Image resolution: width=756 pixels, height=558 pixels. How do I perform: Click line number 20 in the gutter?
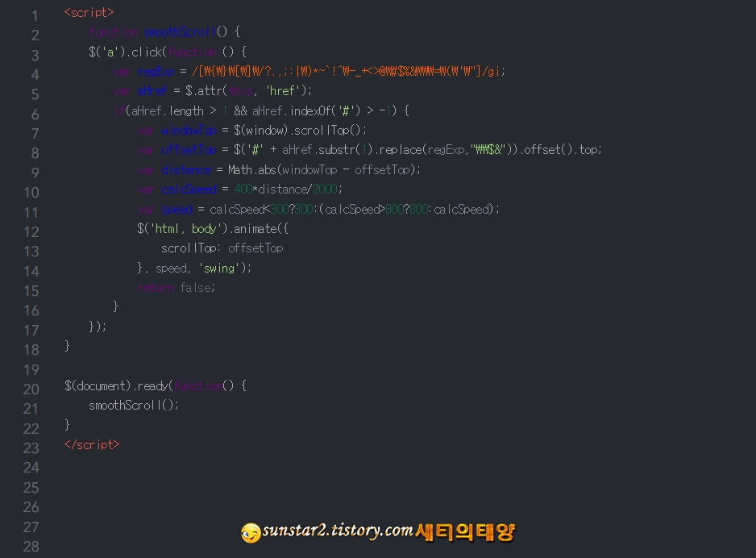pyautogui.click(x=31, y=389)
